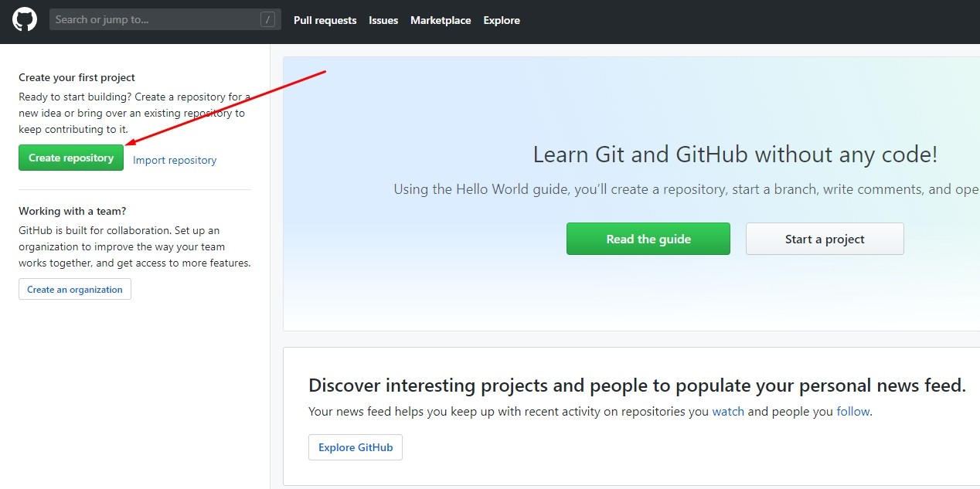Select the 'Working with a team?' heading
This screenshot has height=489, width=980.
pyautogui.click(x=73, y=211)
